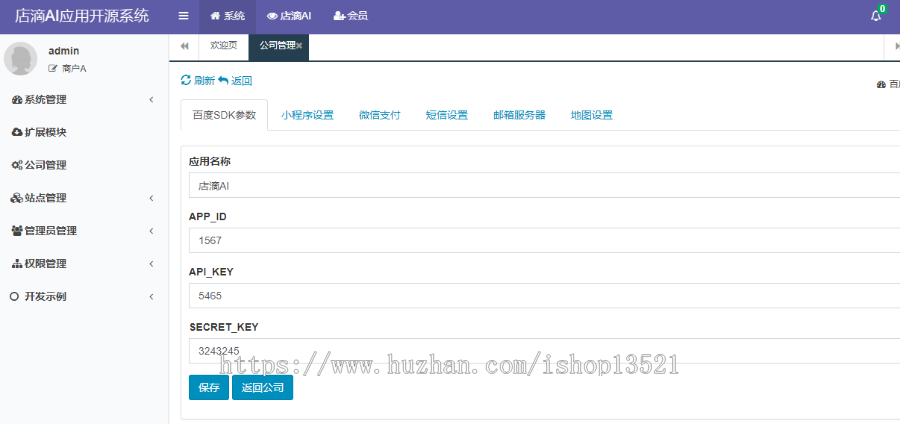The image size is (900, 424).
Task: Click the 保存 save button
Action: [x=209, y=388]
